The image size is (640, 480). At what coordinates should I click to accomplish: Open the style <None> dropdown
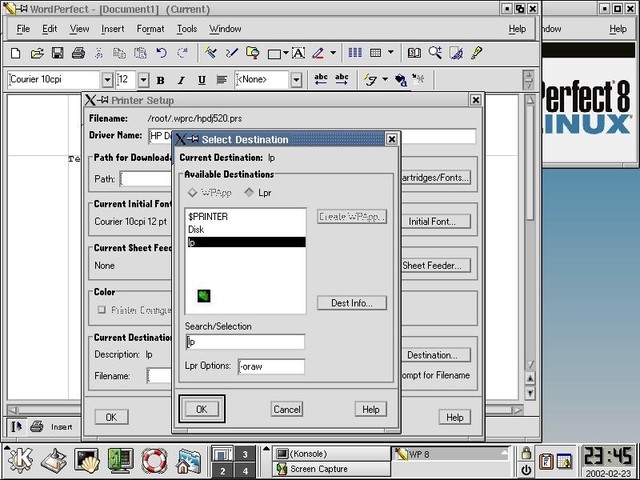click(x=296, y=80)
